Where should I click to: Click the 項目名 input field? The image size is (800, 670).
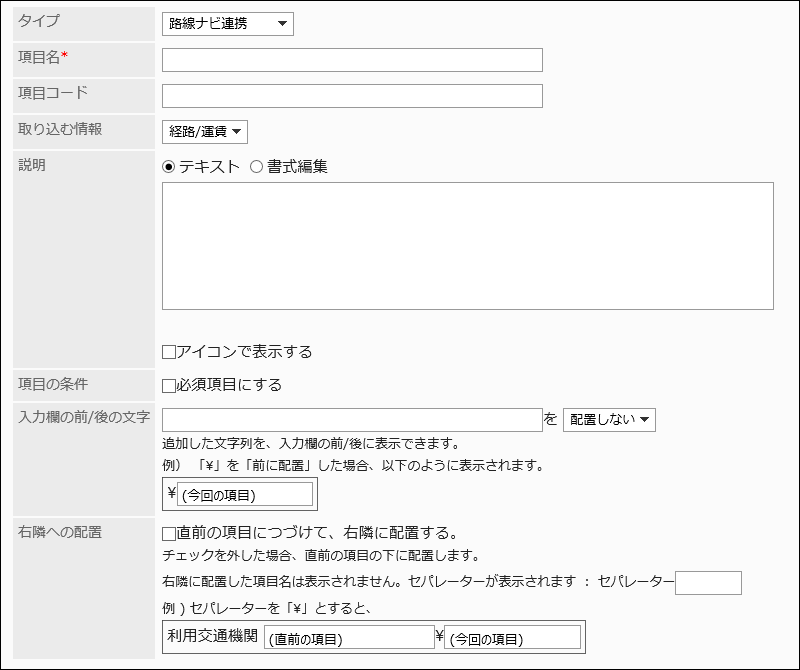[352, 60]
